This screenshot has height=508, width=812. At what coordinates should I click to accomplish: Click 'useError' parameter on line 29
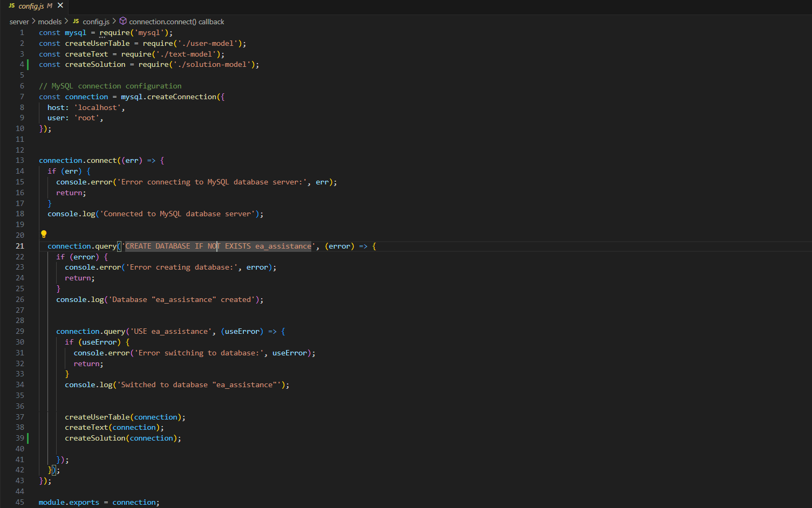(x=242, y=331)
